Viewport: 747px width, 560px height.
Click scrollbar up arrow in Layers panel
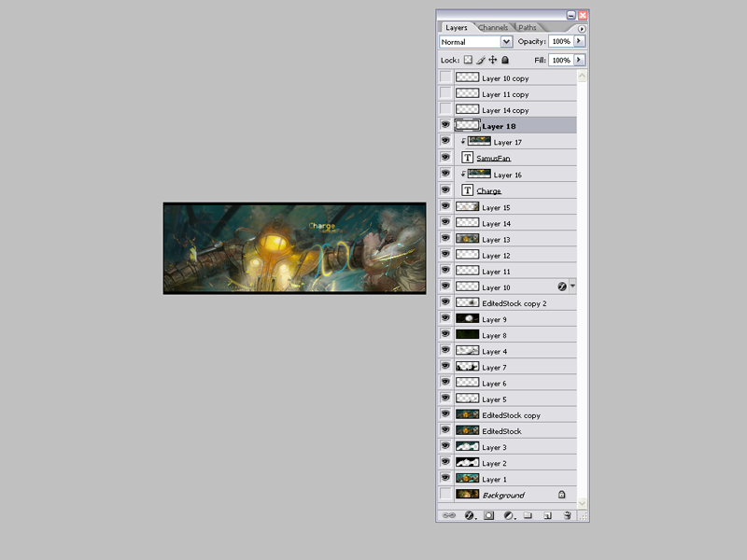[582, 77]
